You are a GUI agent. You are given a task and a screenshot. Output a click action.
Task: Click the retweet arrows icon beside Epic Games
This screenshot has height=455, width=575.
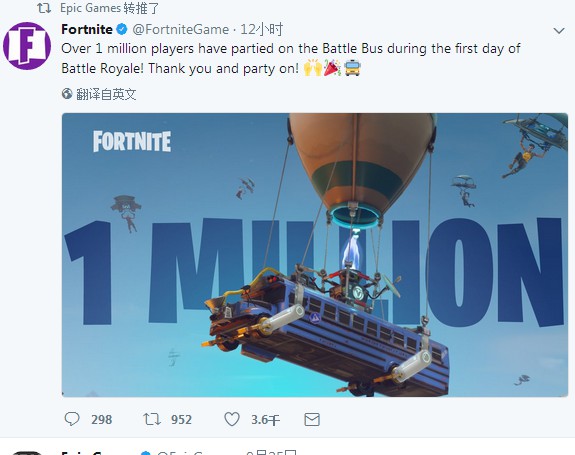coord(44,8)
